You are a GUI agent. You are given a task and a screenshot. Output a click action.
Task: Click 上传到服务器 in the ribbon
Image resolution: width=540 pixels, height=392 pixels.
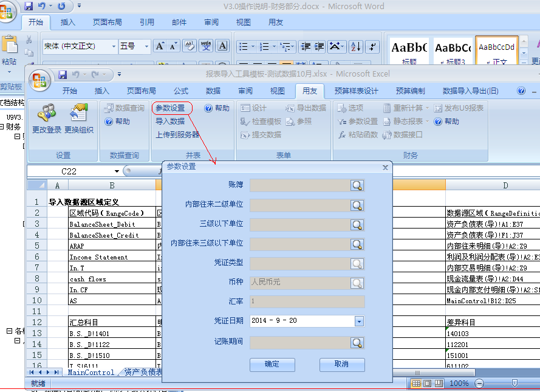pyautogui.click(x=177, y=135)
